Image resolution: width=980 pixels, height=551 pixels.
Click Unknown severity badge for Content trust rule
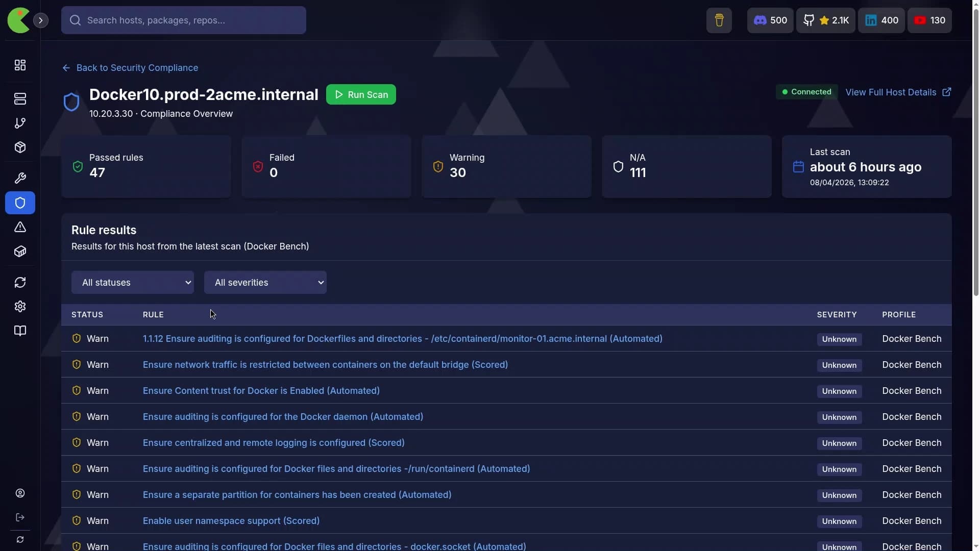pyautogui.click(x=839, y=391)
